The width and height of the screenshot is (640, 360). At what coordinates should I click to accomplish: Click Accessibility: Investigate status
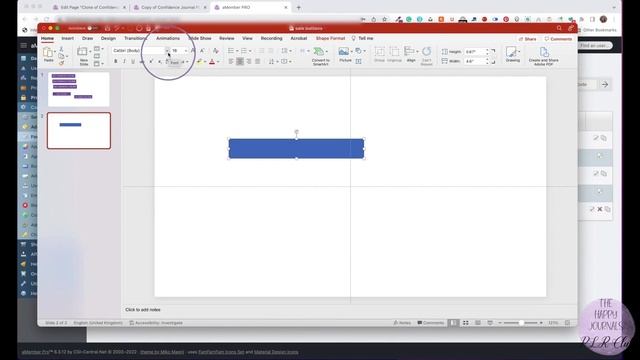click(x=156, y=323)
